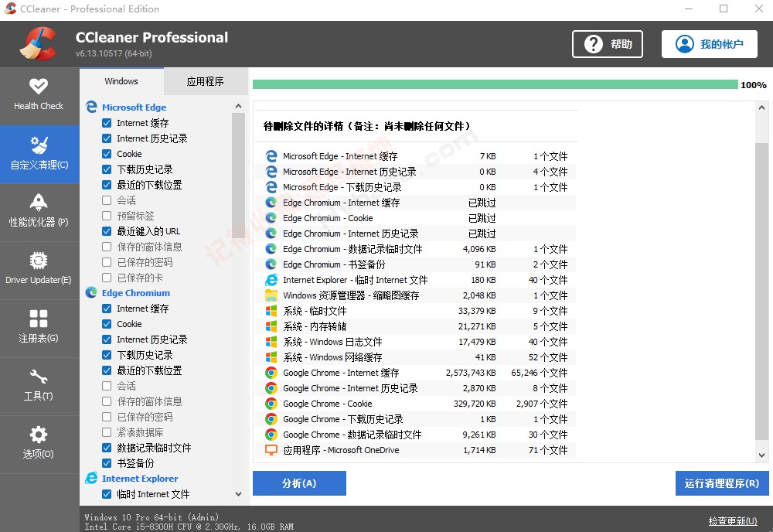Screen dimensions: 773x532
Task: Click the Microsoft Edge section icon
Action: click(91, 107)
